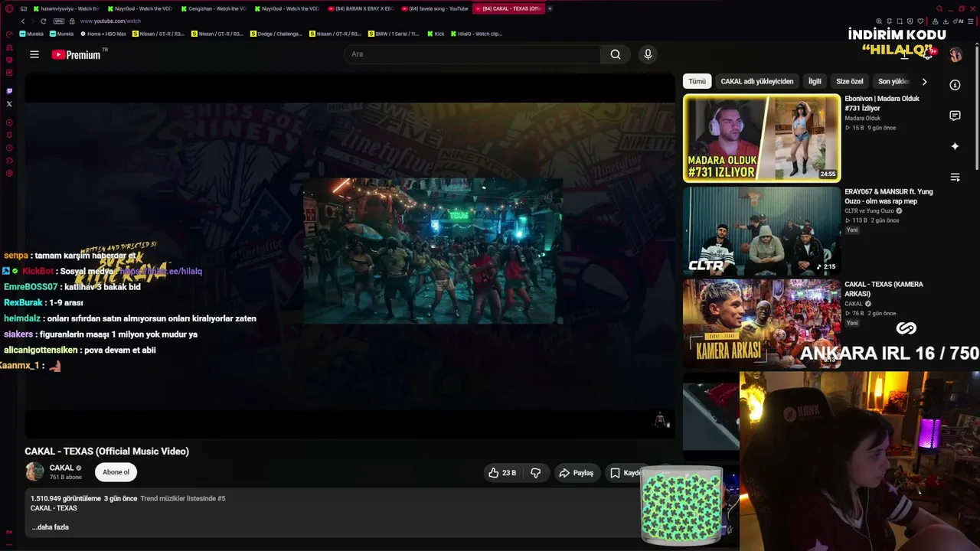Click the trending list #5 link

tap(183, 498)
